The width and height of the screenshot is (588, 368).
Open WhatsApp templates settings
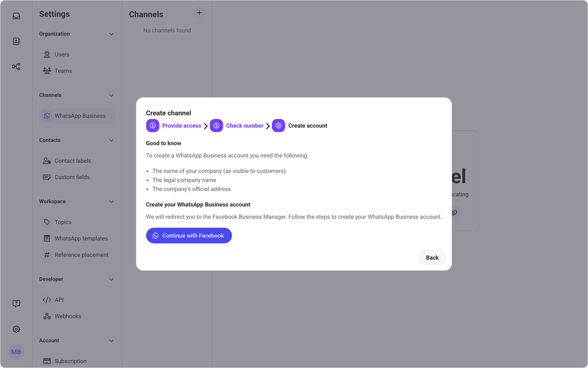pyautogui.click(x=81, y=238)
